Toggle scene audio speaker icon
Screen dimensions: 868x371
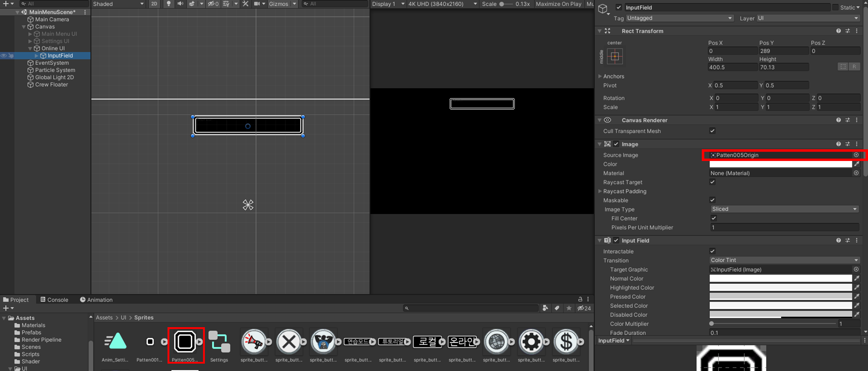(x=180, y=4)
